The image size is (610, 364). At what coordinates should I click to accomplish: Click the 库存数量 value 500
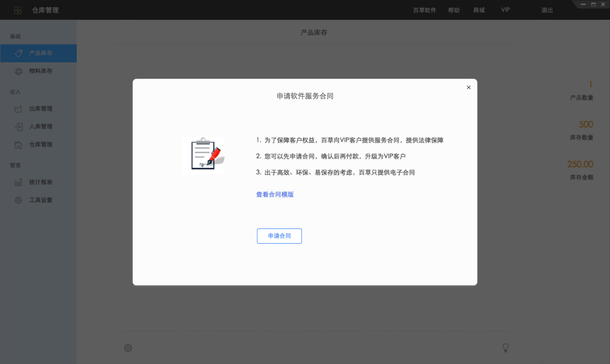[x=586, y=124]
